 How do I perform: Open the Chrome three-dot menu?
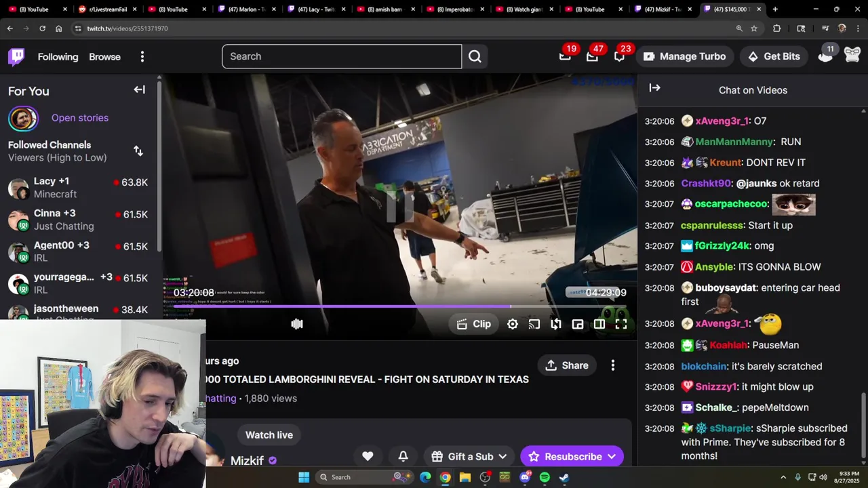858,28
